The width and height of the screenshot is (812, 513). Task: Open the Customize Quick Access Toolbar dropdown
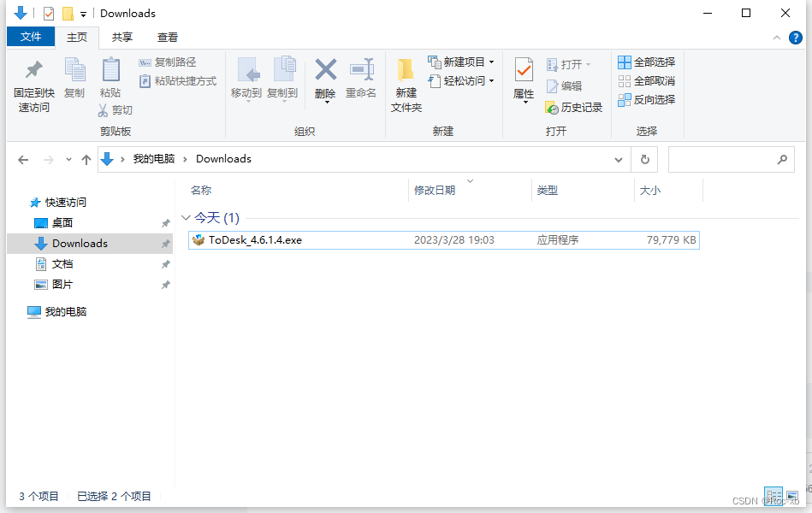tap(83, 14)
